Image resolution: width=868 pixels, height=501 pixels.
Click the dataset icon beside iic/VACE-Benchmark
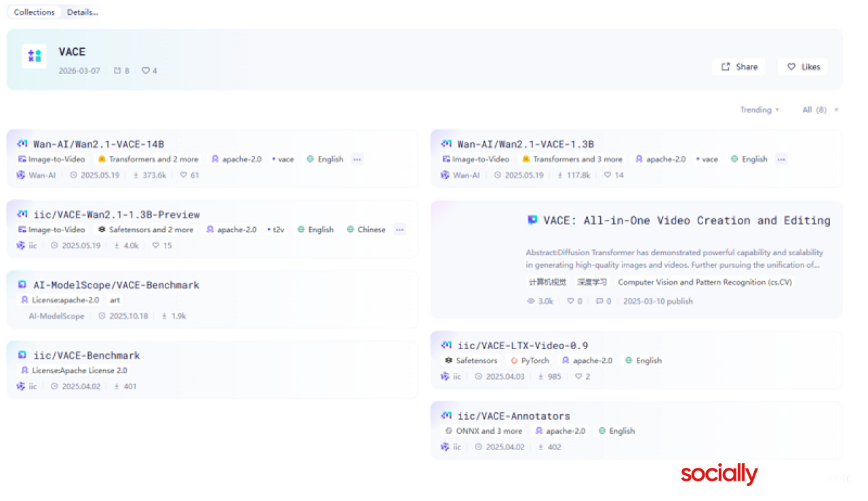tap(22, 355)
